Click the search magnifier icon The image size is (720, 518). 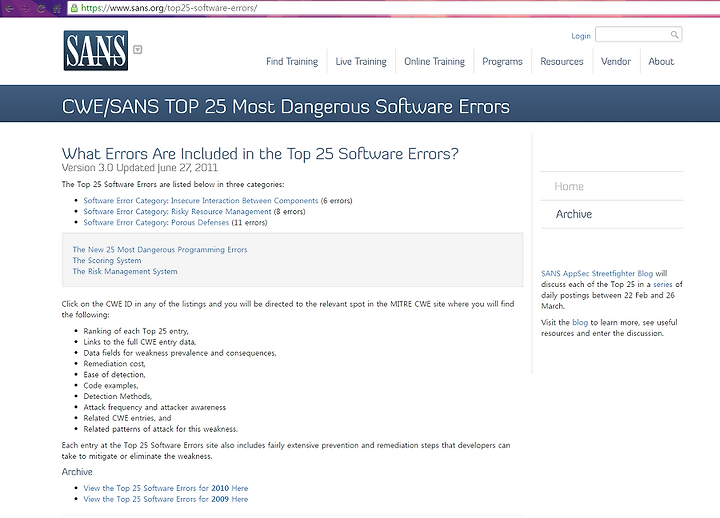point(674,34)
